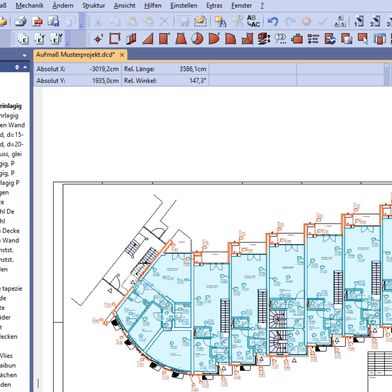392x392 pixels.
Task: Click the grey X delete icon
Action: [164, 22]
